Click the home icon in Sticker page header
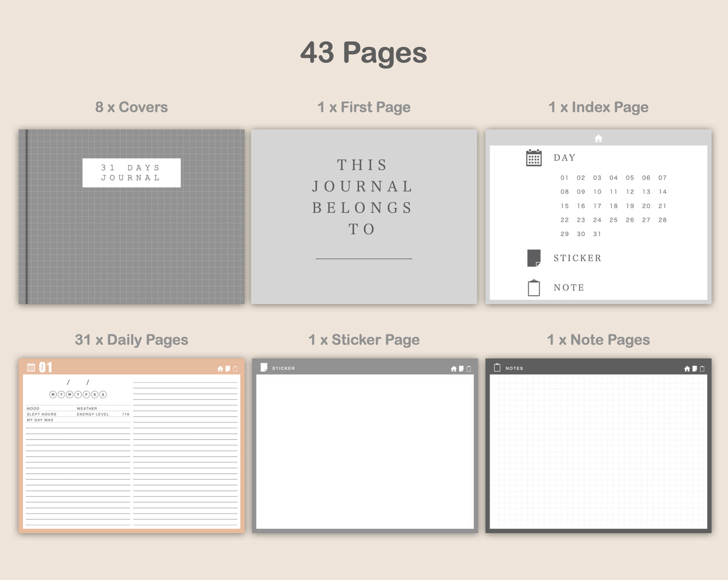 [453, 369]
